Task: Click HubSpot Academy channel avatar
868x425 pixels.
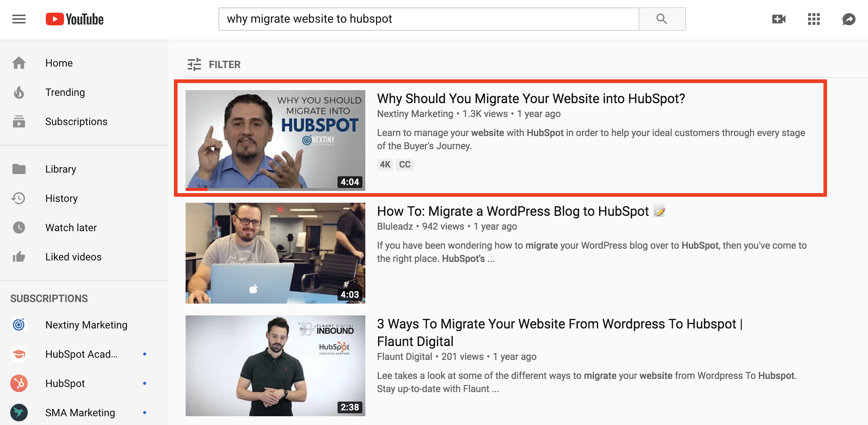Action: [19, 354]
